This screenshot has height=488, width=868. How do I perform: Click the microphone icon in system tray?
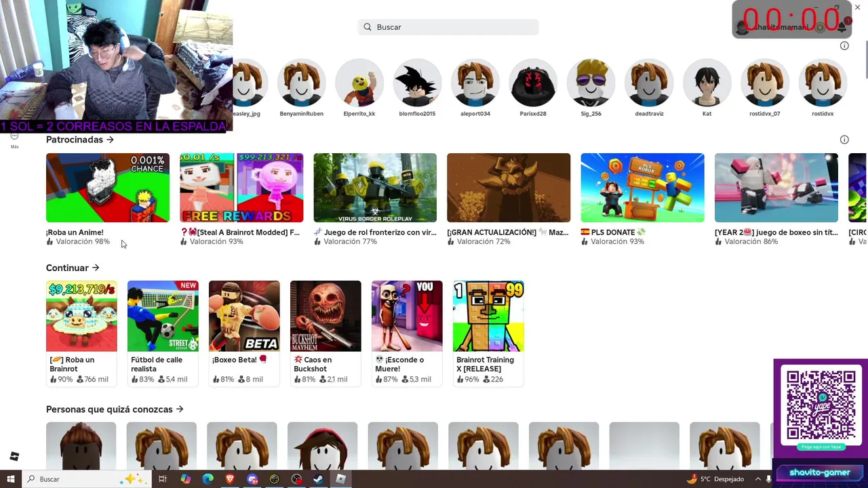(768, 479)
